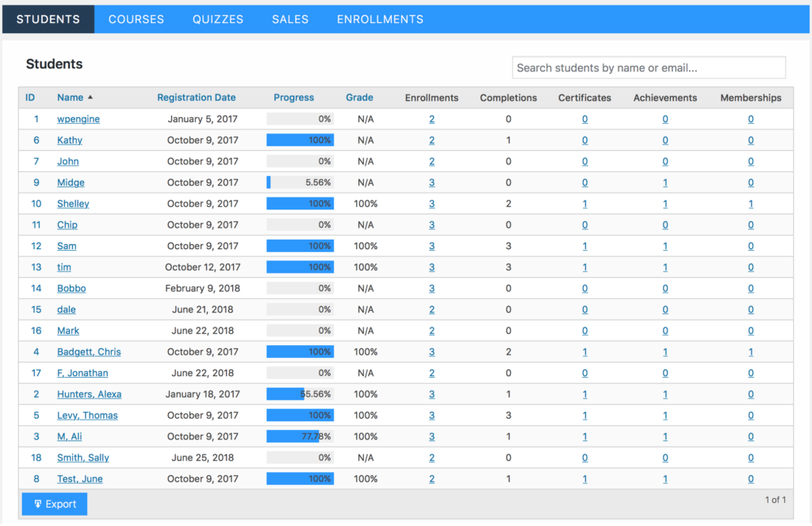This screenshot has width=812, height=526.
Task: Switch to the Courses tab
Action: [x=136, y=19]
